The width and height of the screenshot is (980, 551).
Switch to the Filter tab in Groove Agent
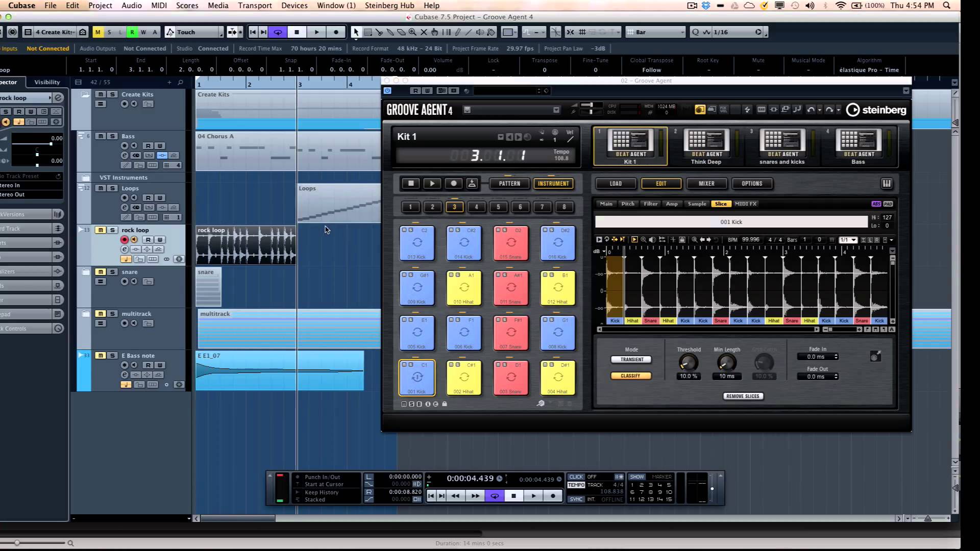(x=650, y=204)
